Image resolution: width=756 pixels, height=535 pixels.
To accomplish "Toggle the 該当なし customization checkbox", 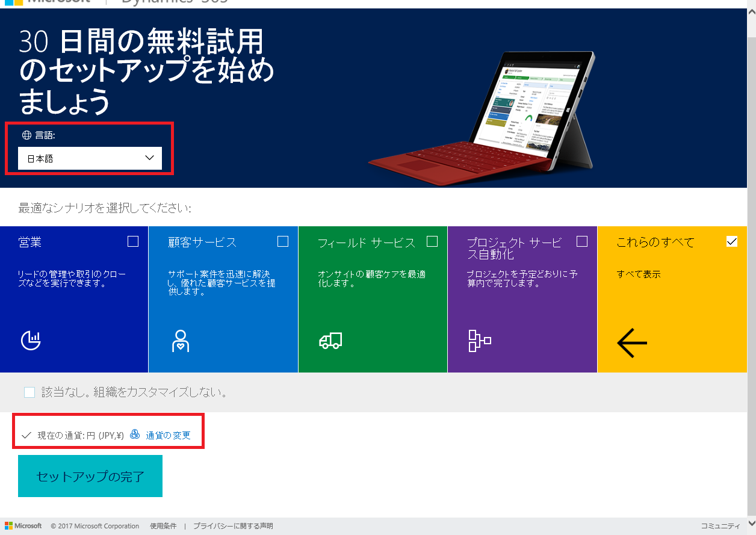I will (x=29, y=392).
